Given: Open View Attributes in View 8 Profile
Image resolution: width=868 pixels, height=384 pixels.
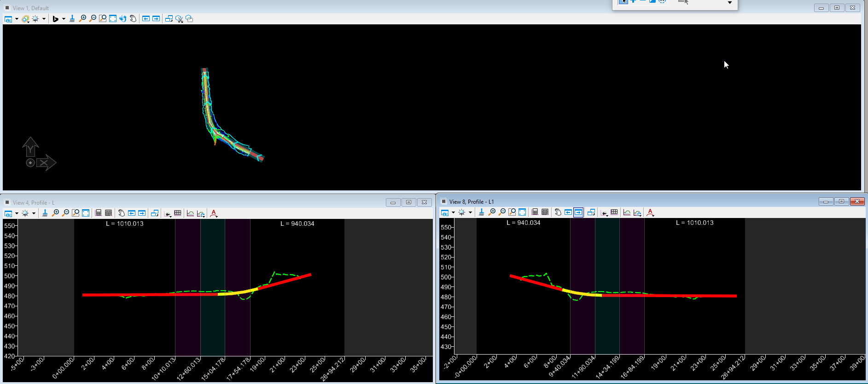Looking at the screenshot, I should pyautogui.click(x=445, y=212).
